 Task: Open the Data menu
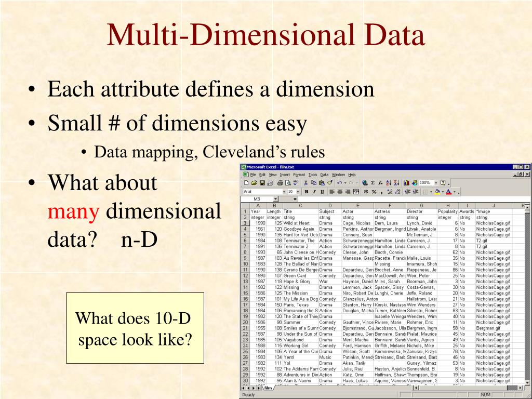pos(324,175)
